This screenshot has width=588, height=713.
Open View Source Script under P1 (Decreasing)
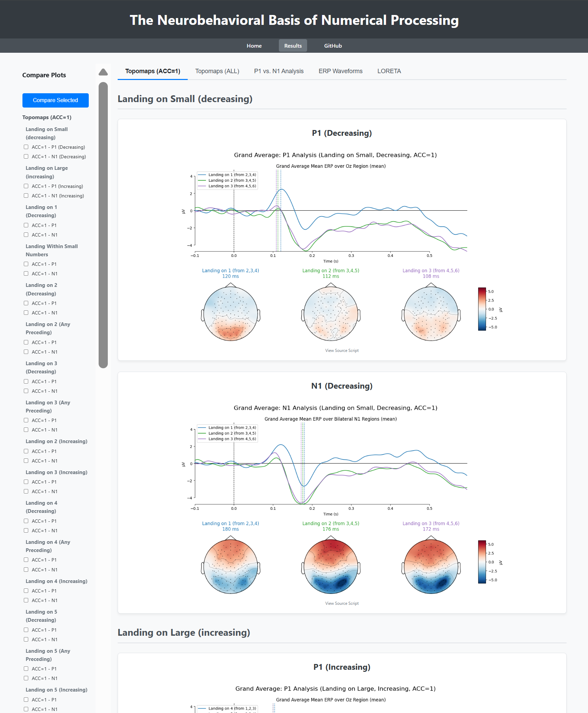[x=342, y=351]
